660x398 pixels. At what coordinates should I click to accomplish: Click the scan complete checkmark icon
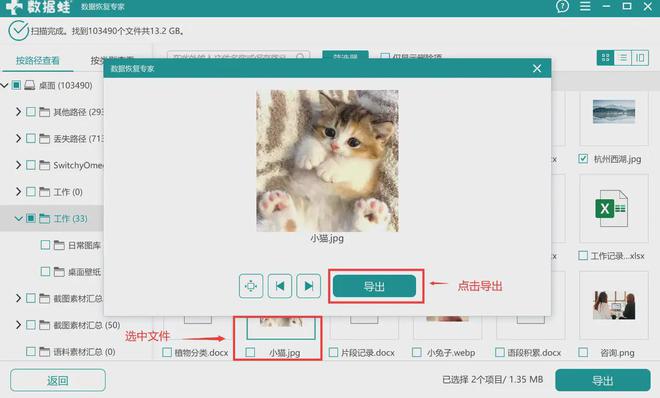click(19, 31)
